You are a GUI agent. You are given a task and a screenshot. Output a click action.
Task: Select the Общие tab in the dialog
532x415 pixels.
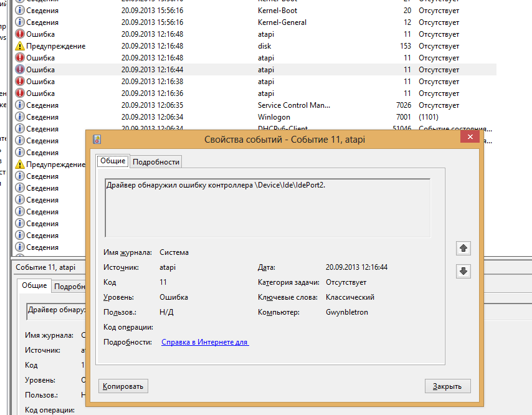113,161
